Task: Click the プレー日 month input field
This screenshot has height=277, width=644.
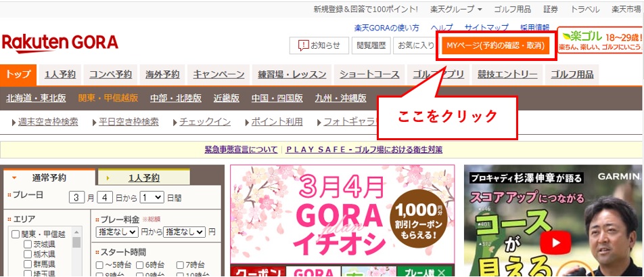Action: (76, 197)
